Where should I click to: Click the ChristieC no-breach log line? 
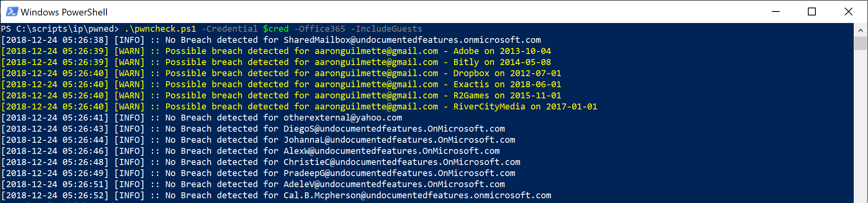click(261, 162)
